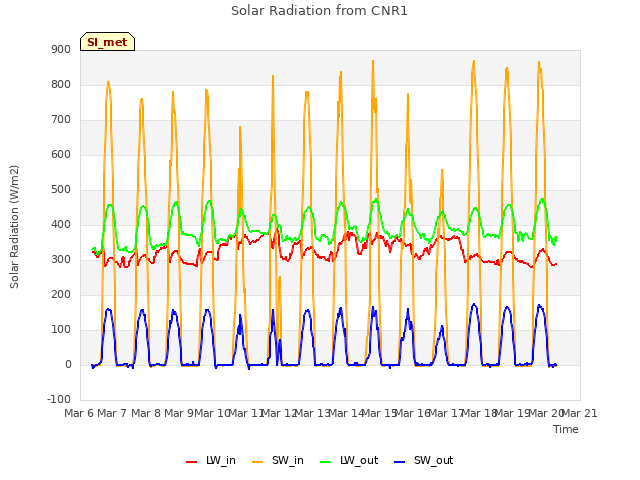Click the SI_met annotation label
Screen dimensions: 640x480
coord(107,42)
